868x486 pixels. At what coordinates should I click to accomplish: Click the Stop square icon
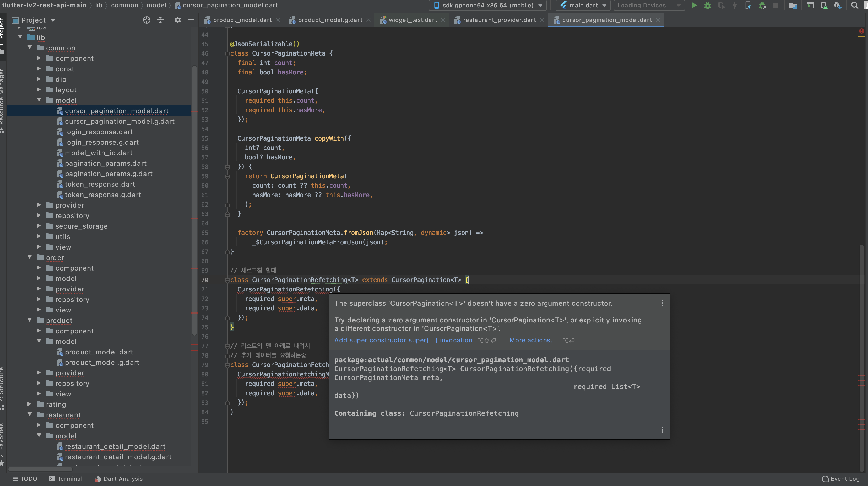[776, 5]
